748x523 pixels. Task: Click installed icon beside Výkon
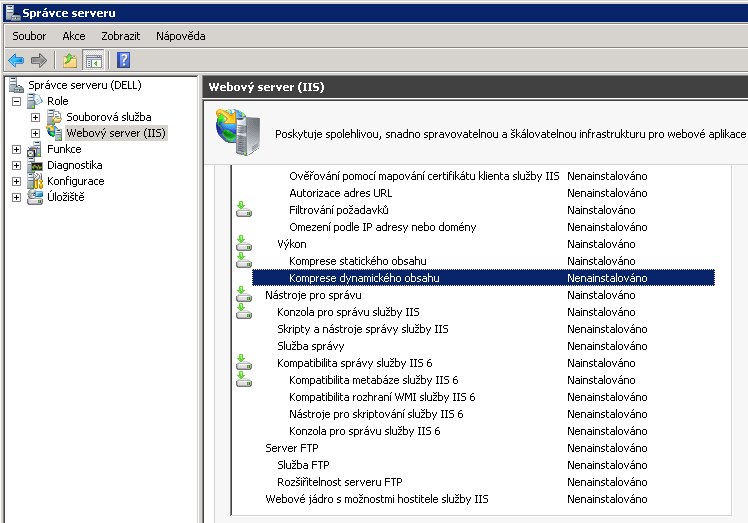coord(244,243)
